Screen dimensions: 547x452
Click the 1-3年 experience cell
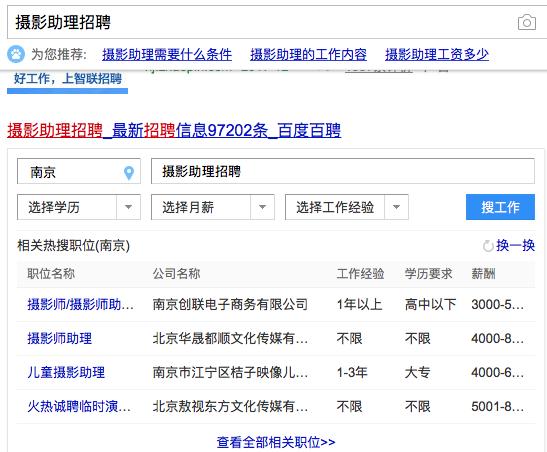coord(352,372)
